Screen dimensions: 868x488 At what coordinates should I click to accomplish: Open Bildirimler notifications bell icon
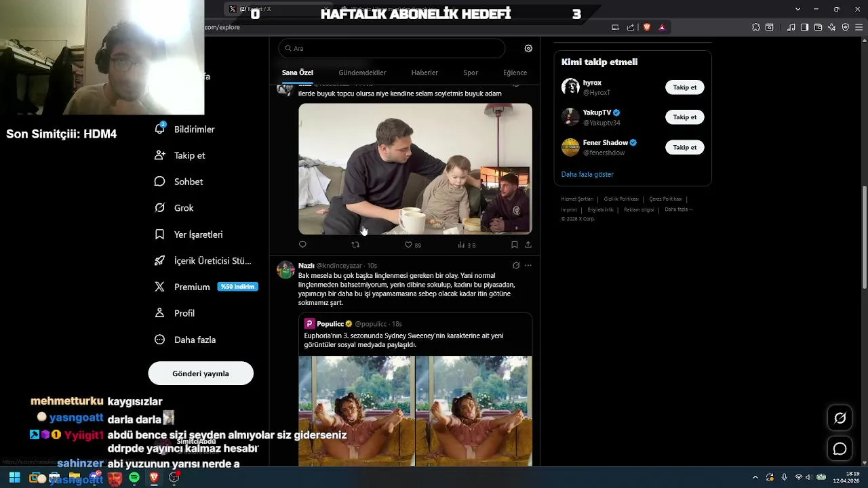click(160, 128)
